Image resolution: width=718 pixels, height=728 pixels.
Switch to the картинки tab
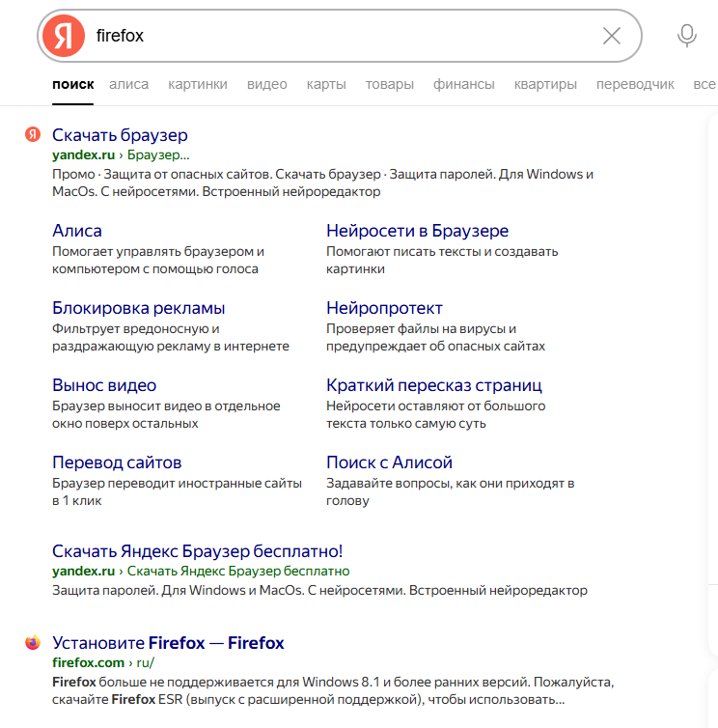point(198,84)
